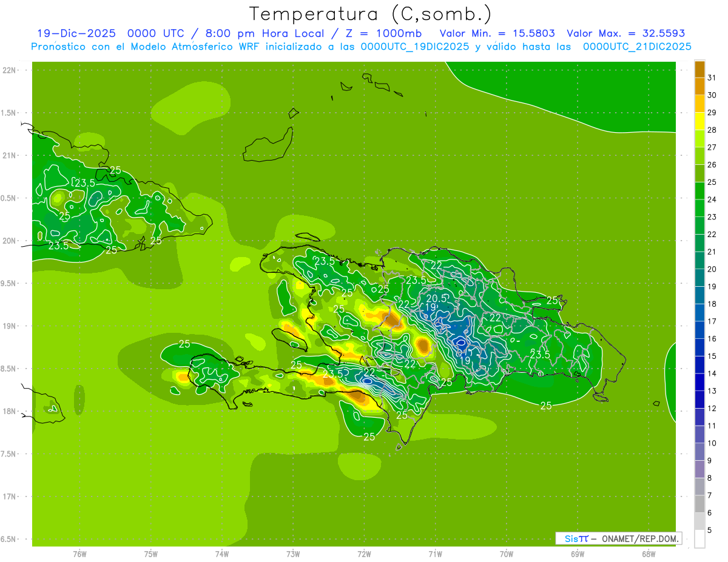Click the legend swatch between 20 and 21
The width and height of the screenshot is (728, 562).
(699, 261)
